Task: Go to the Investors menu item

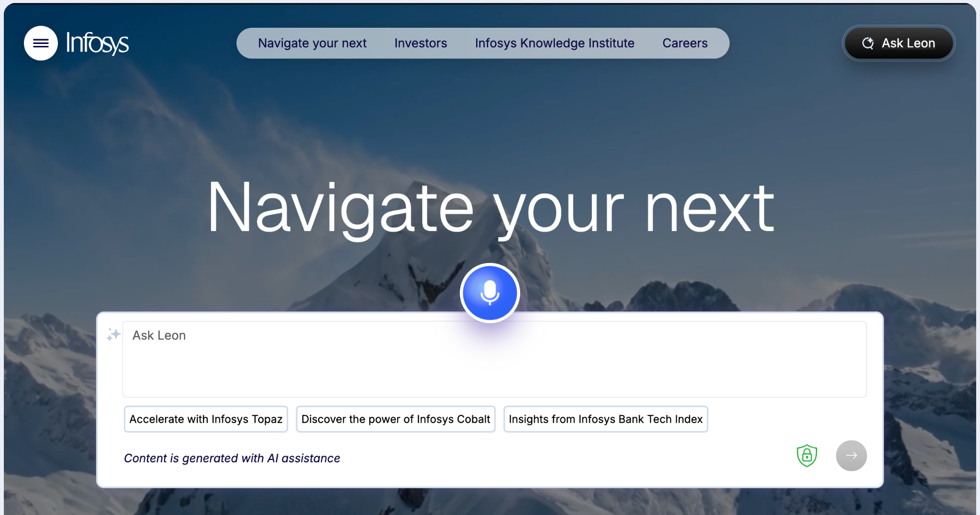Action: [x=421, y=43]
